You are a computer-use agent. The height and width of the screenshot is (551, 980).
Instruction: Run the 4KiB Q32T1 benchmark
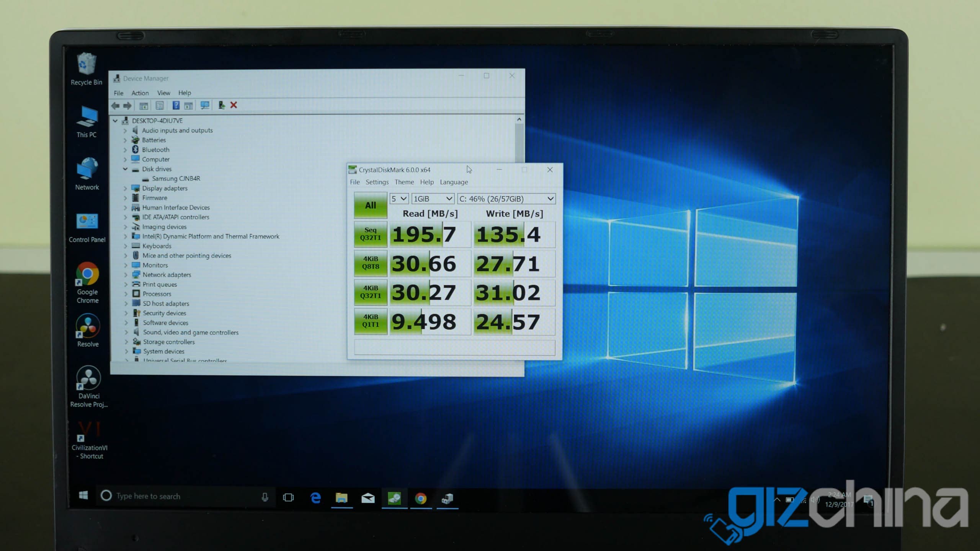click(x=370, y=292)
